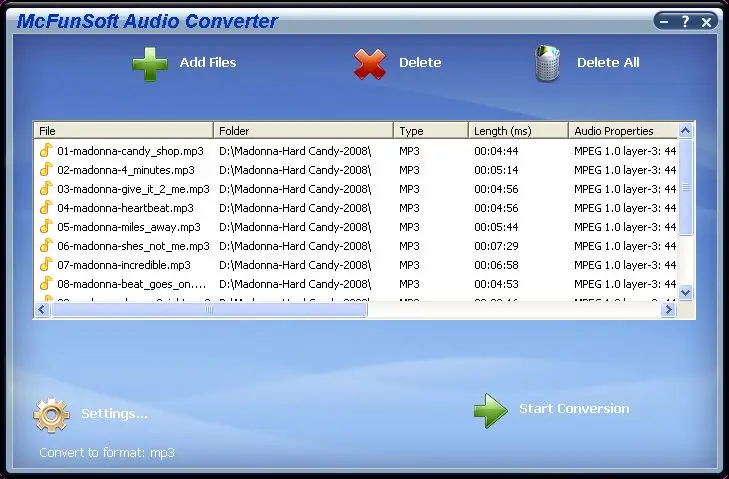The image size is (729, 479).
Task: Select the file 08-madonna-beat_goes_on
Action: [132, 284]
